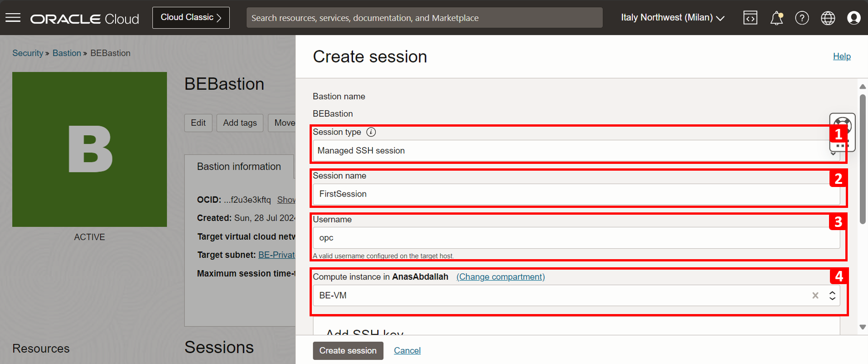
Task: Click the search resources field
Action: click(x=424, y=18)
